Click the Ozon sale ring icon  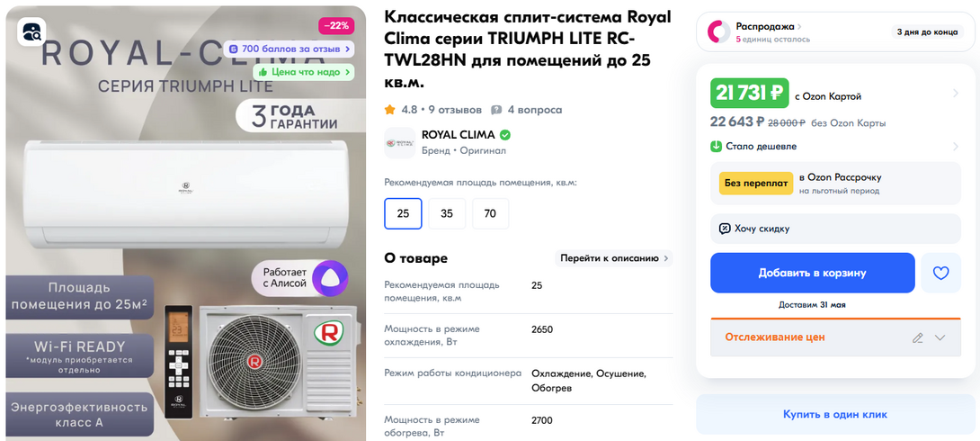click(x=718, y=32)
